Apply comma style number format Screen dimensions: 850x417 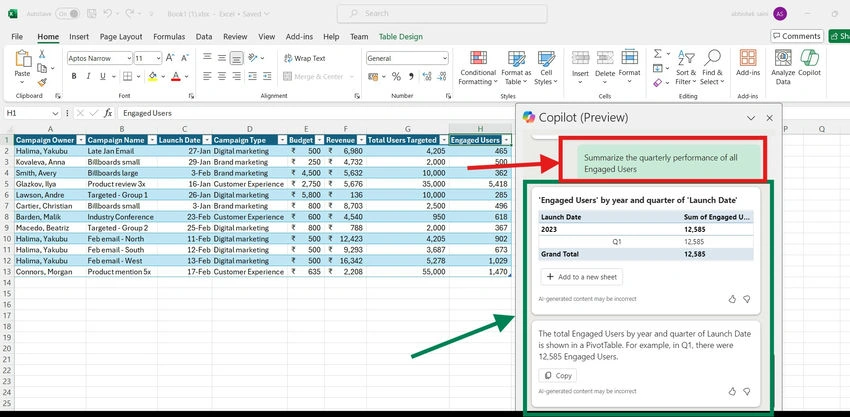point(410,76)
